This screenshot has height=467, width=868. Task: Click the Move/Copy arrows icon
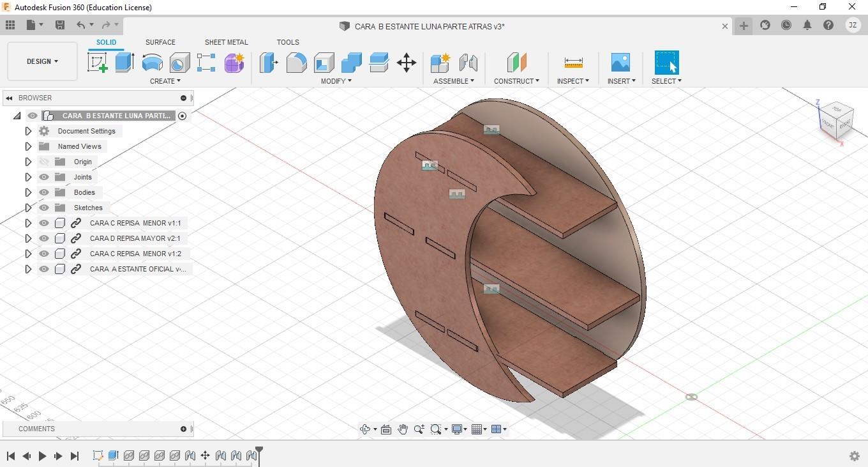tap(407, 63)
